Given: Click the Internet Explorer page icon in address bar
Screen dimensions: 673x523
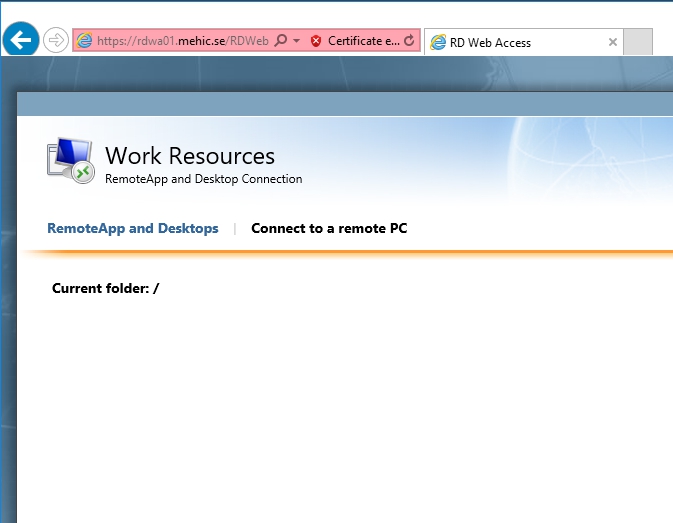Looking at the screenshot, I should coord(84,40).
